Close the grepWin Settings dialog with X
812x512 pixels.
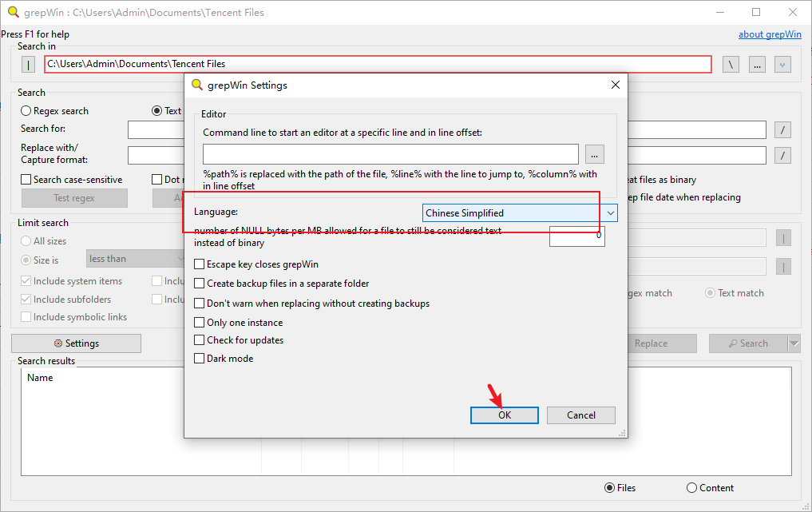[x=615, y=85]
